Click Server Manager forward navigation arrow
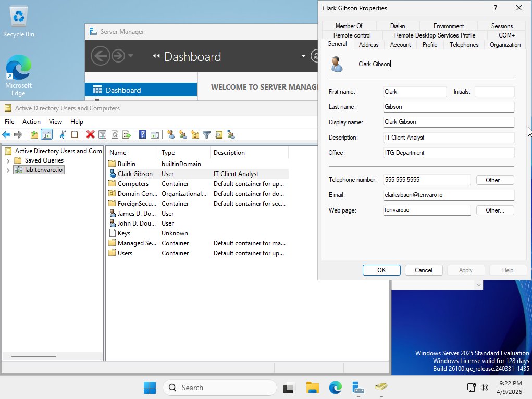Screen dimensions: 532x399 point(118,56)
